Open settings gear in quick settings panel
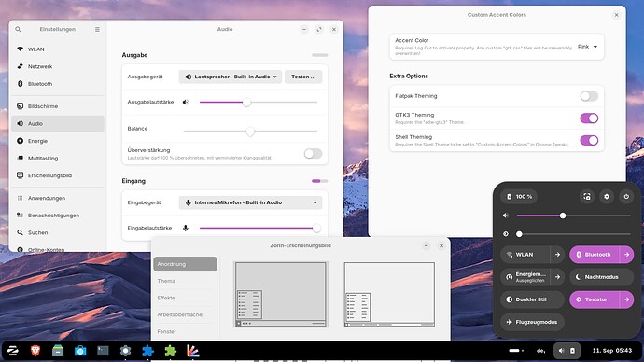This screenshot has height=362, width=644. click(x=607, y=197)
